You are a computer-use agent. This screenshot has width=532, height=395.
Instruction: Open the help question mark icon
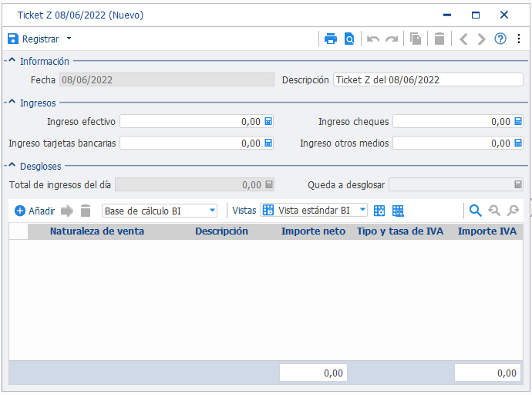500,39
